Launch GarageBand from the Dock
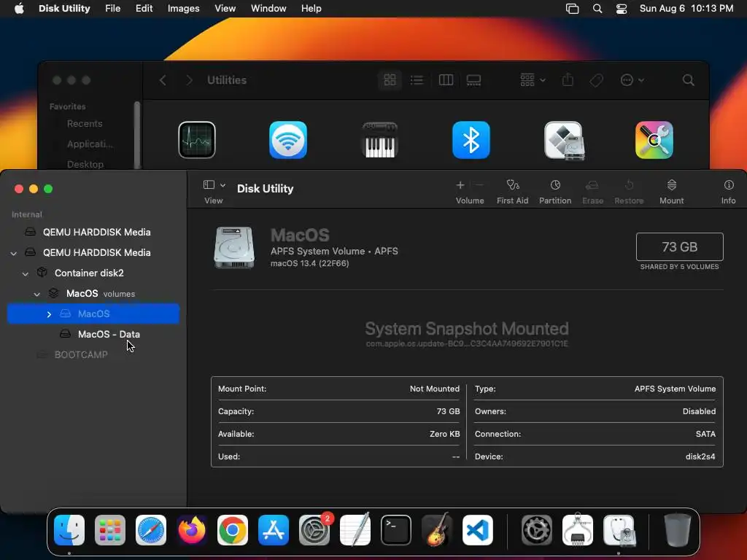The image size is (747, 560). [437, 530]
